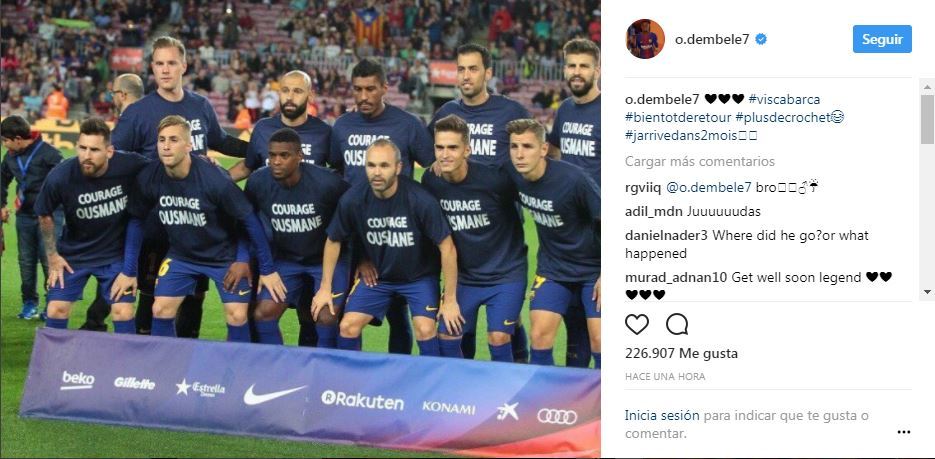935x459 pixels.
Task: Click the comments scrollbar up arrow
Action: pos(927,87)
